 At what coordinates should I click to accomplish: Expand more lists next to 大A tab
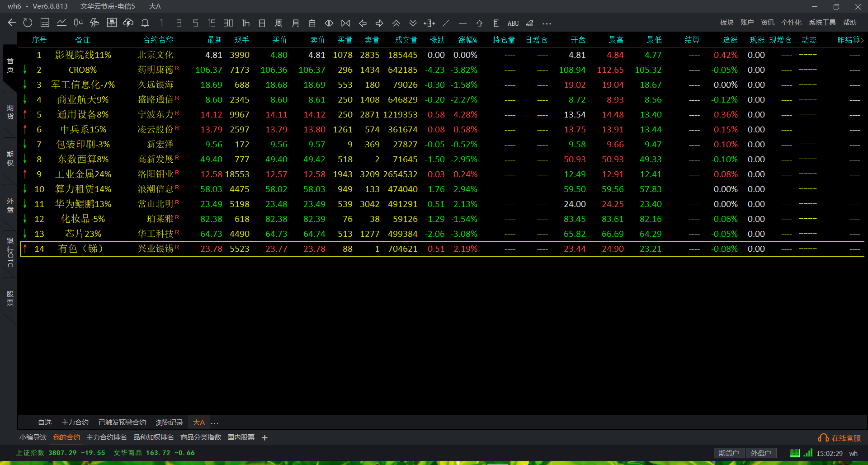(215, 423)
